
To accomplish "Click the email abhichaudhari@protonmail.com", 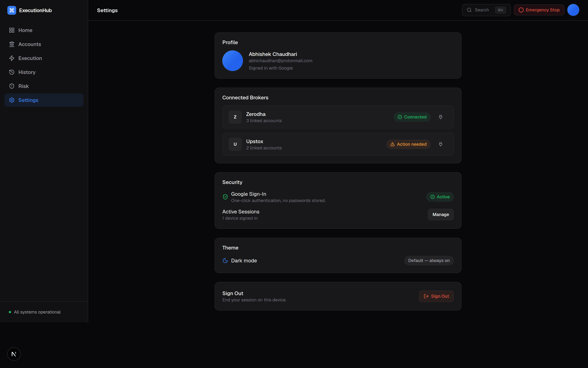I will point(280,61).
